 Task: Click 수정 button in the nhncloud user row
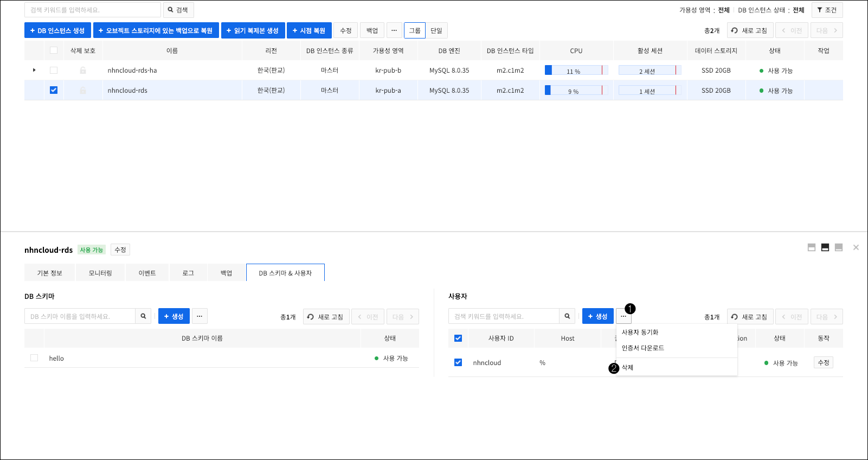(823, 362)
